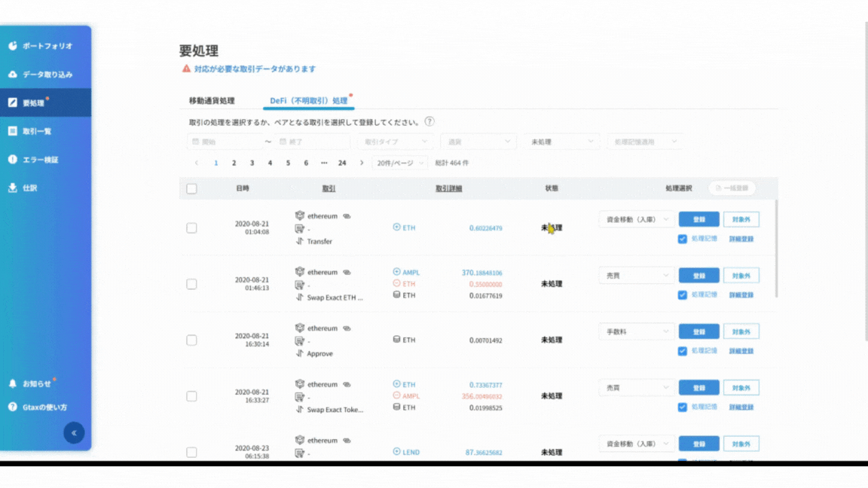This screenshot has width=868, height=488.
Task: Open 売買 dropdown on 16:33:27 row
Action: point(637,388)
